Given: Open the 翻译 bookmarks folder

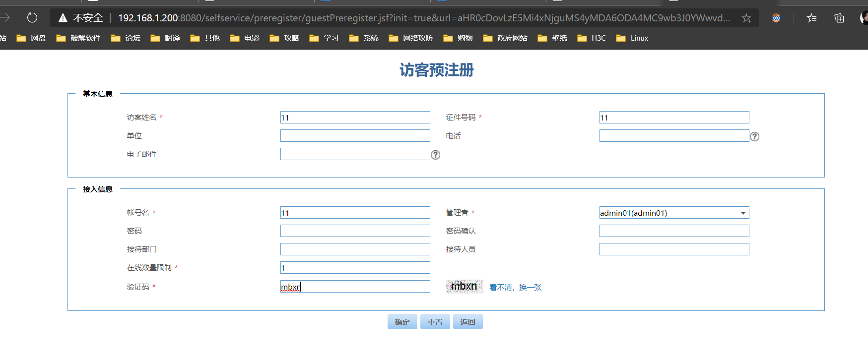Looking at the screenshot, I should tap(165, 38).
